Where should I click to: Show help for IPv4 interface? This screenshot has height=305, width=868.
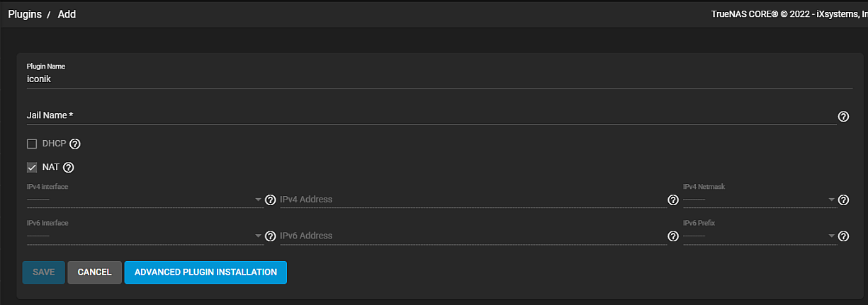click(x=270, y=200)
